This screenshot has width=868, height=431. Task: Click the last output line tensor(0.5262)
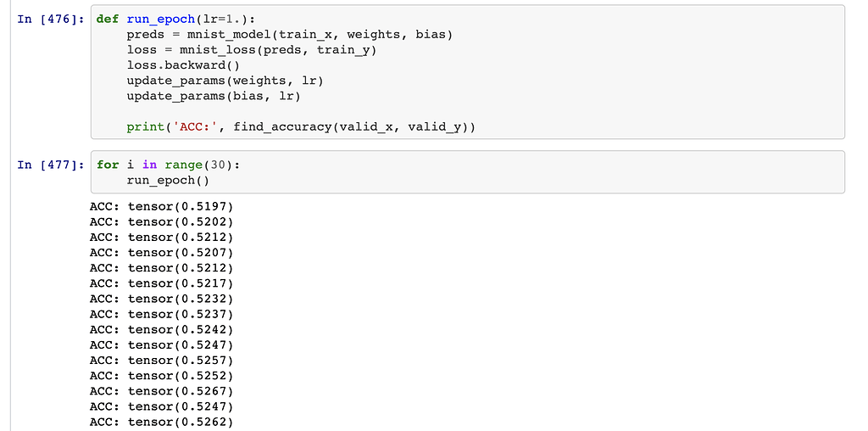(x=161, y=422)
